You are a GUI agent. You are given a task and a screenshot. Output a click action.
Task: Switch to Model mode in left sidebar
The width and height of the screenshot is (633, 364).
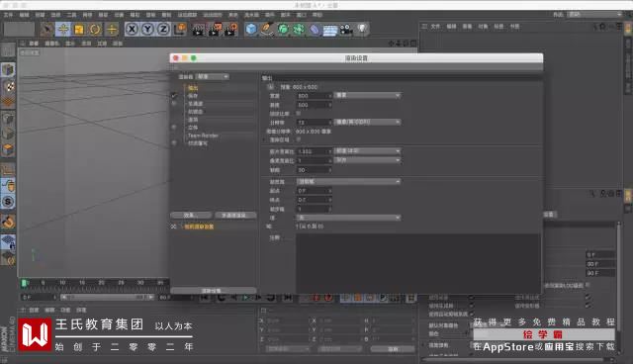[8, 70]
